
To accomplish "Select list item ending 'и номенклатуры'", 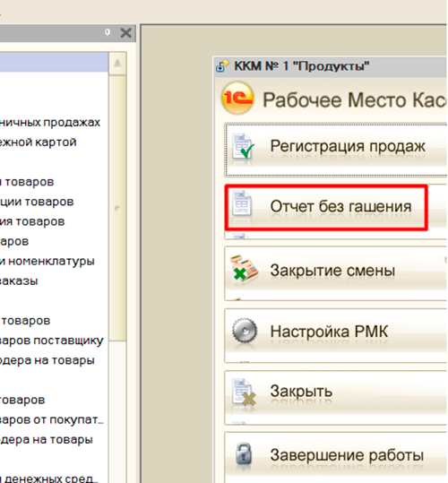I will pyautogui.click(x=47, y=262).
